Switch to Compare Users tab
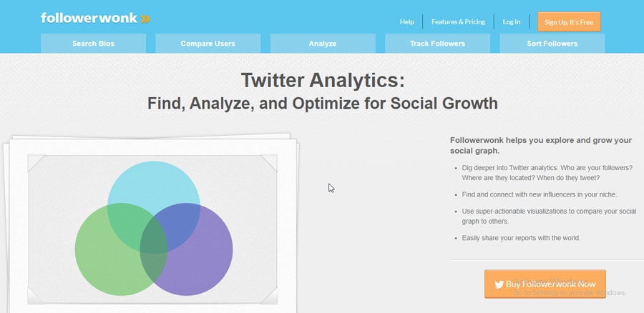 click(x=208, y=44)
